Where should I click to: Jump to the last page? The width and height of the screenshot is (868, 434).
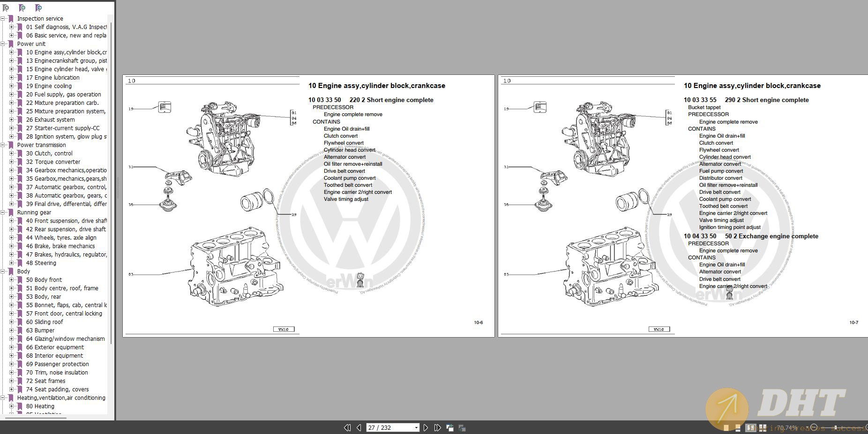tap(437, 427)
